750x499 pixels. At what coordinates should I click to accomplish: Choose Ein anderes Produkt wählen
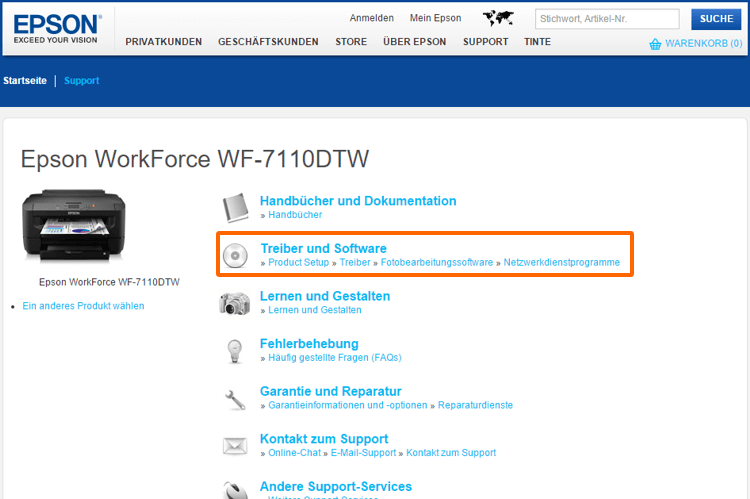[83, 306]
